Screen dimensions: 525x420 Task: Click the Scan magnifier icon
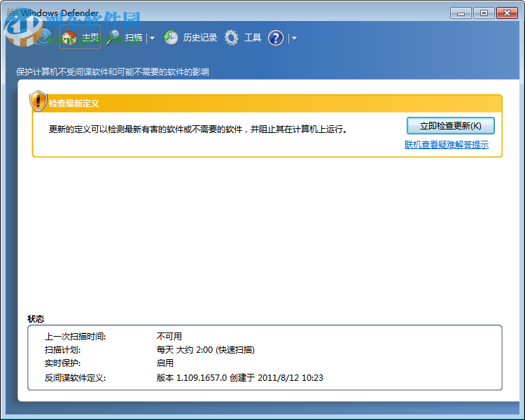click(x=113, y=38)
